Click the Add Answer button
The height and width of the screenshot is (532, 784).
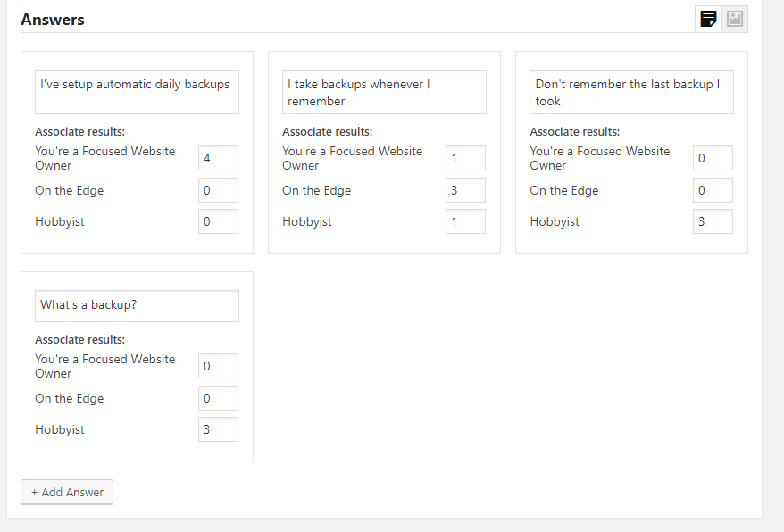point(67,492)
